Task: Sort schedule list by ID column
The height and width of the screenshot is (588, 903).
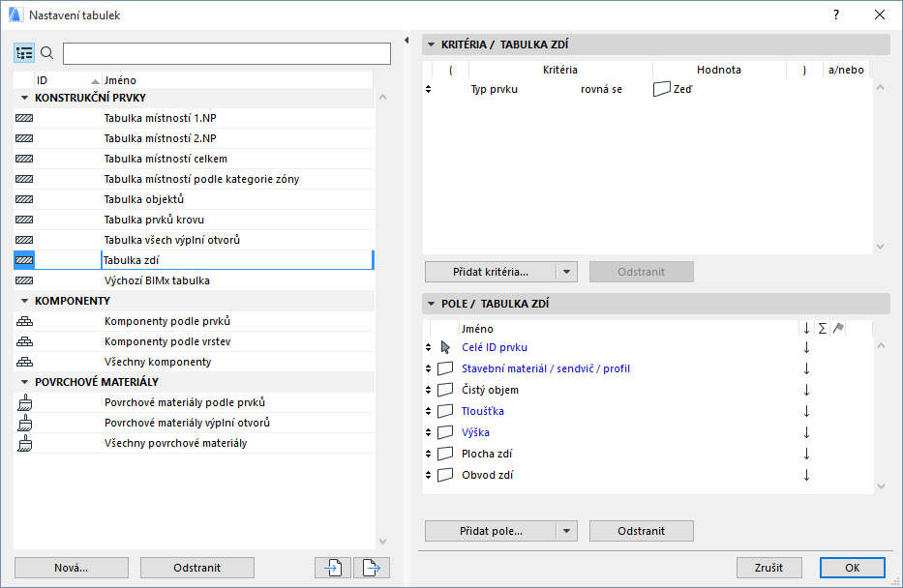Action: click(x=68, y=80)
